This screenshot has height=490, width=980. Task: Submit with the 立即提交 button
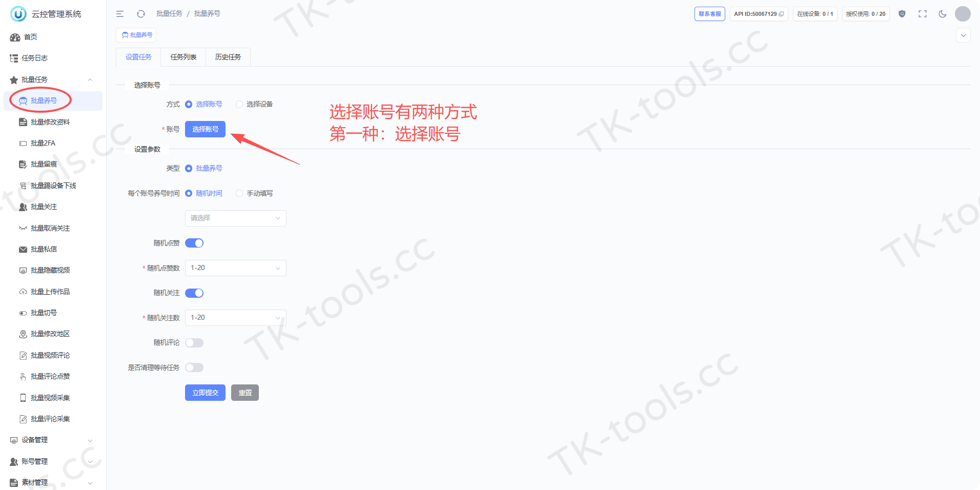pyautogui.click(x=205, y=393)
